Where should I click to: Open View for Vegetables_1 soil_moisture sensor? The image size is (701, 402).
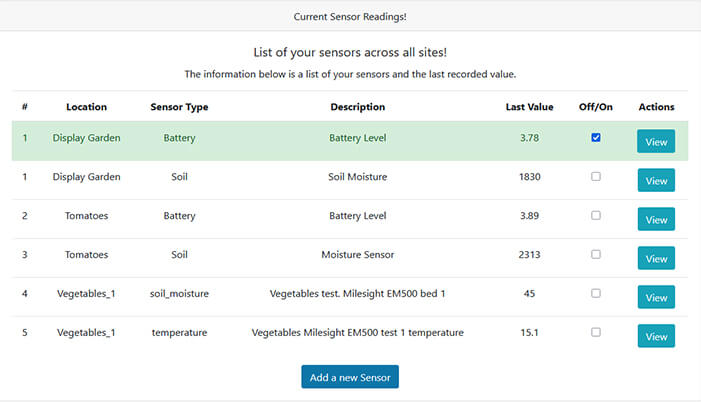(x=656, y=298)
